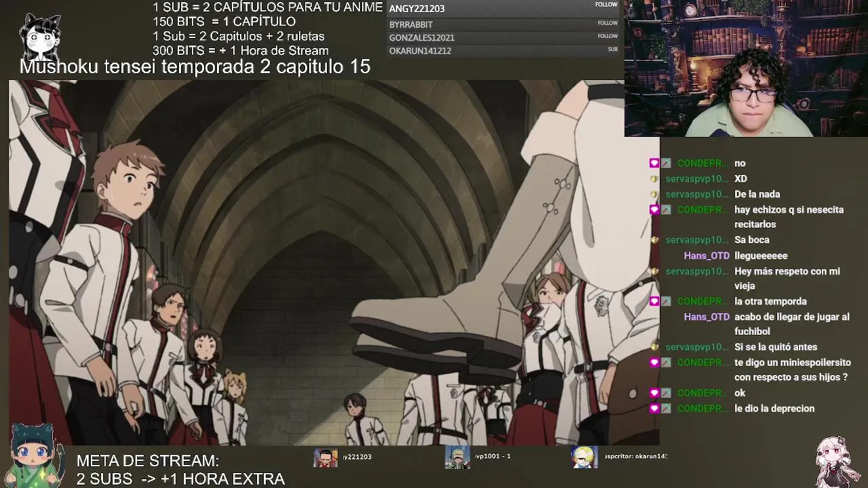Click the 'hay echizos q si nesecita recitarlos' message
The height and width of the screenshot is (488, 868).
click(x=789, y=217)
